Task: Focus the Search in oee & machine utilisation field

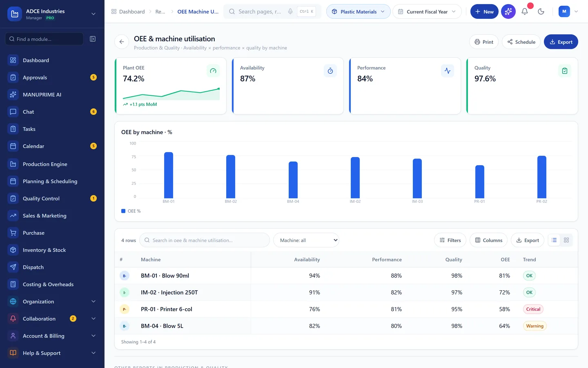Action: [204, 240]
